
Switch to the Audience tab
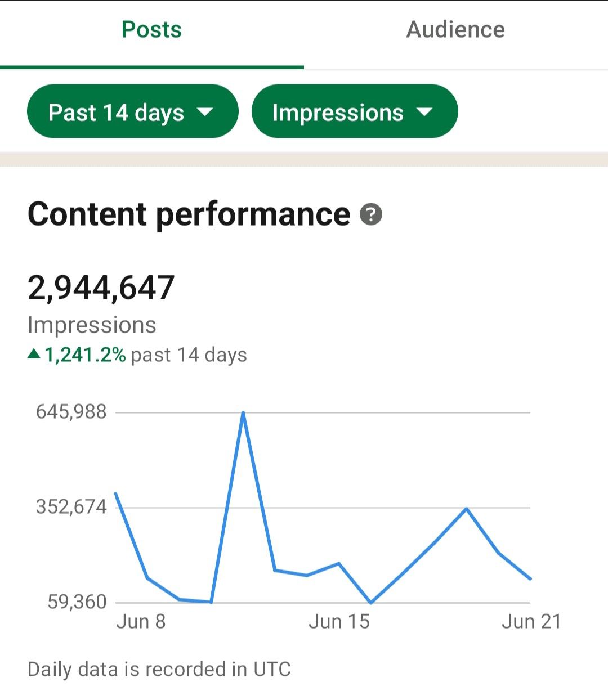455,30
